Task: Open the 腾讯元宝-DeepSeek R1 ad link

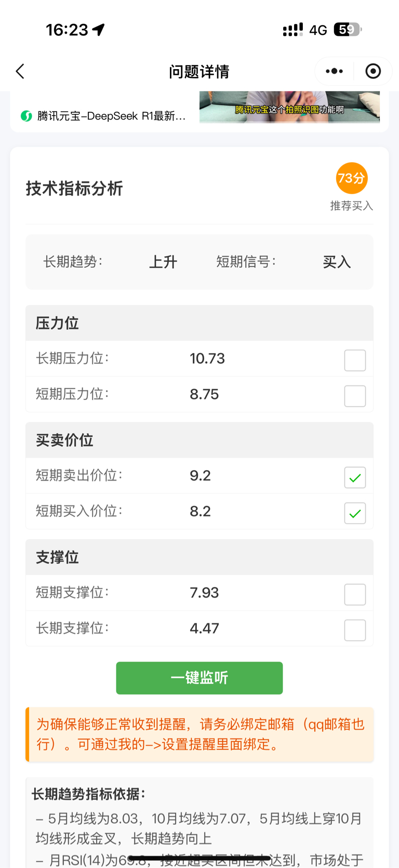Action: 111,116
